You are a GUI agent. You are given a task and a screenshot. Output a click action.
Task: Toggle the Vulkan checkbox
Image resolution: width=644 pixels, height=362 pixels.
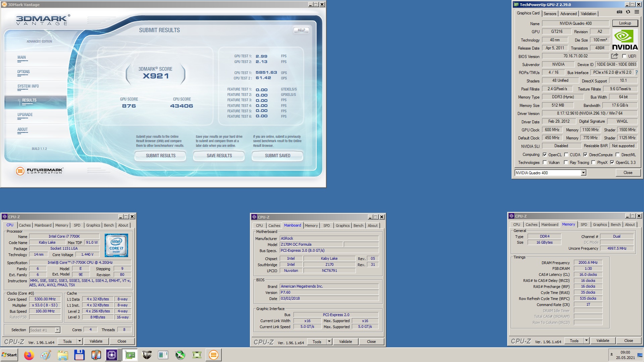click(x=545, y=163)
